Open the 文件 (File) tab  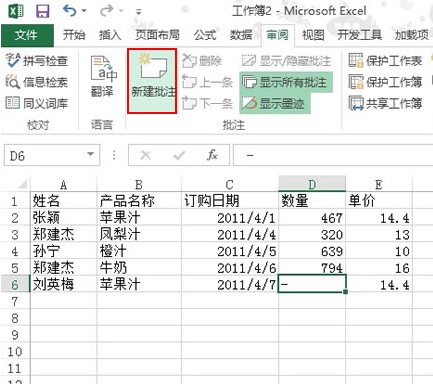pos(27,35)
